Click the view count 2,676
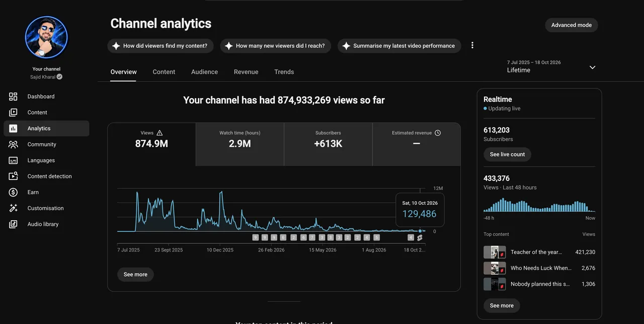This screenshot has width=644, height=324. pyautogui.click(x=588, y=268)
